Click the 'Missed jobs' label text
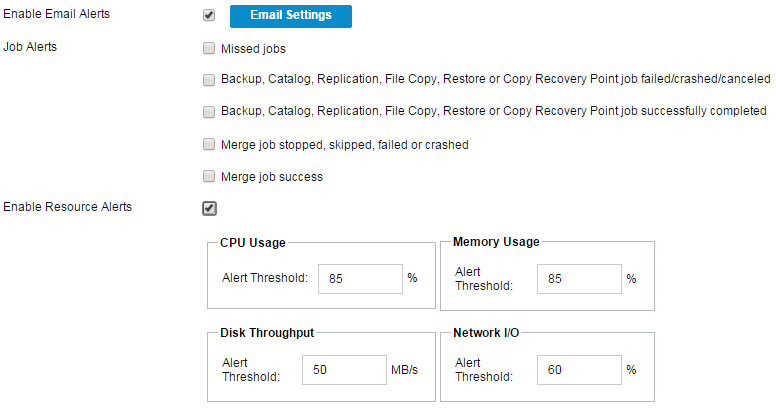Image resolution: width=776 pixels, height=409 pixels. point(254,48)
